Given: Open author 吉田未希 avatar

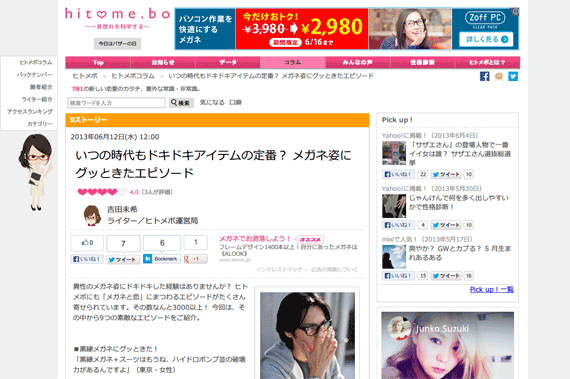Looking at the screenshot, I should click(92, 215).
